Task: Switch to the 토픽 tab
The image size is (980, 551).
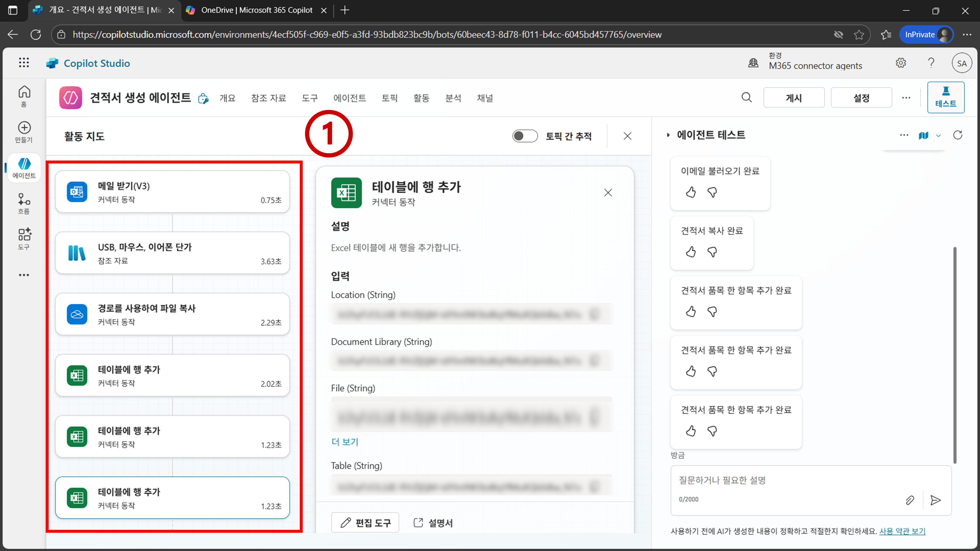Action: coord(390,98)
